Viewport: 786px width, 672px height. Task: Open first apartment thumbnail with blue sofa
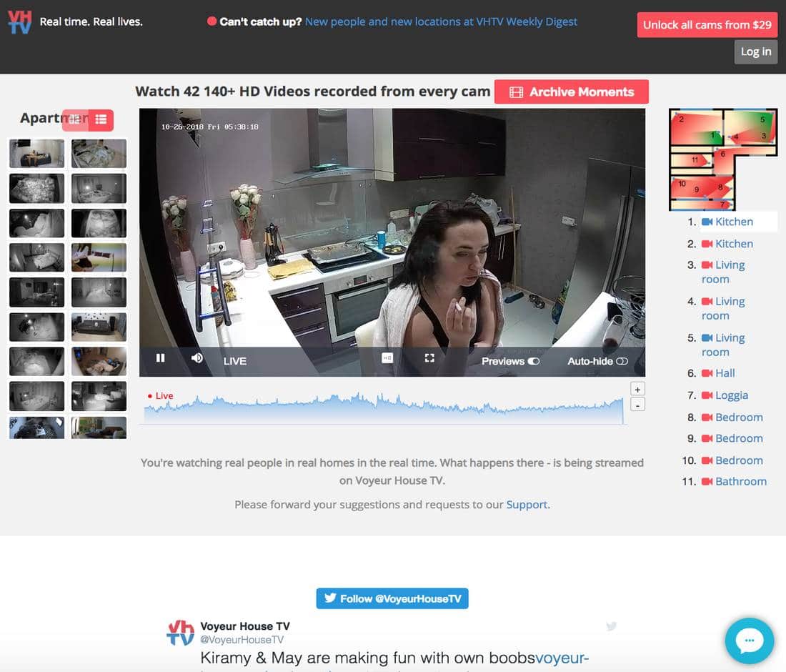[x=36, y=154]
